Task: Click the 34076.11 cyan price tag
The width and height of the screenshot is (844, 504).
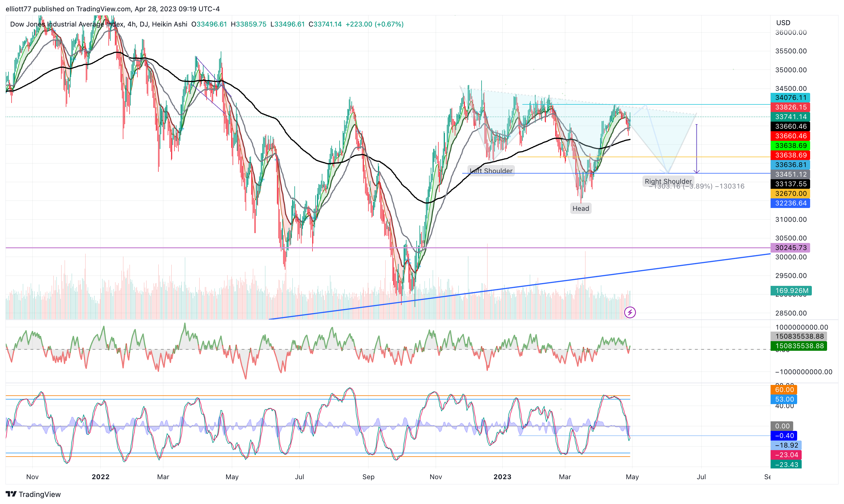Action: click(790, 97)
